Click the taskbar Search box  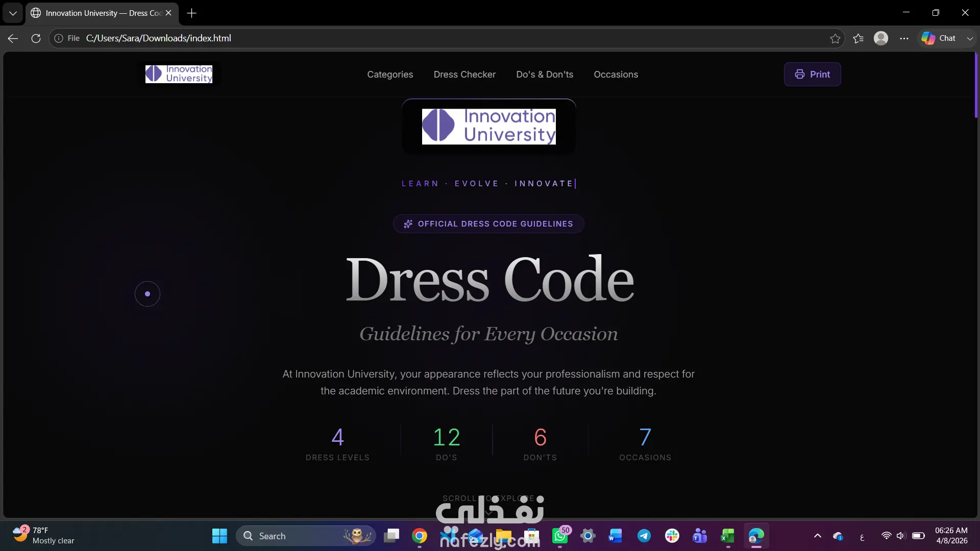306,536
